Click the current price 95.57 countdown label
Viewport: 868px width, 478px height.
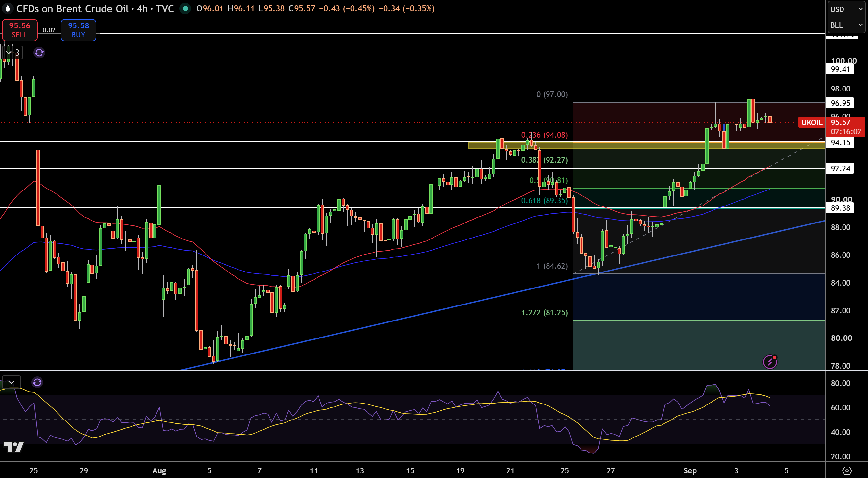coord(846,127)
